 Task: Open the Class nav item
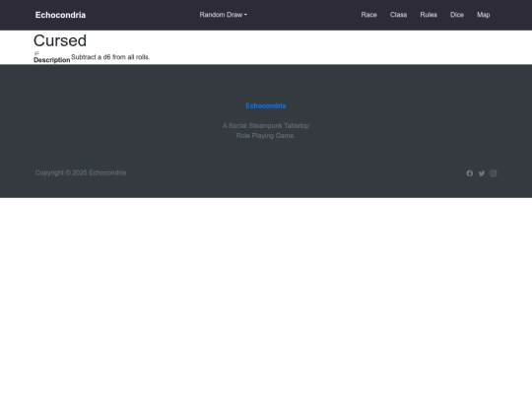coord(398,15)
